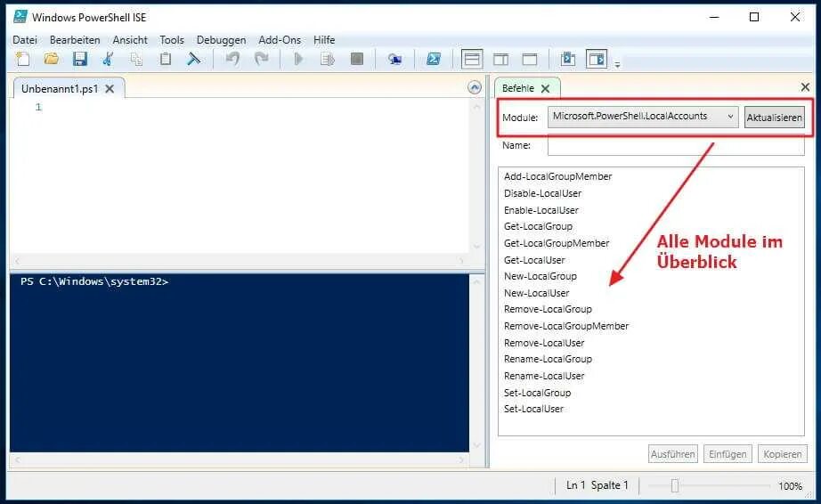Image resolution: width=821 pixels, height=504 pixels.
Task: Click the 100% zoom value in status bar
Action: pos(790,485)
